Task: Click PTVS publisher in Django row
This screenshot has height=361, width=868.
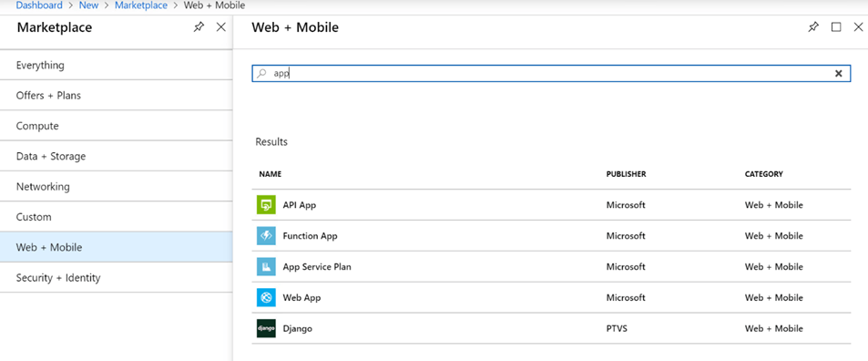Action: tap(617, 328)
